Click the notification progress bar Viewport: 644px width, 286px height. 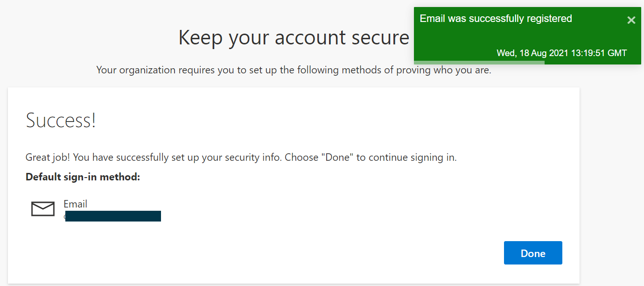479,62
